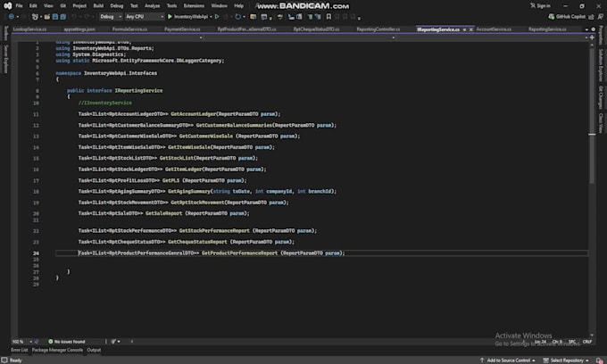Click the CRLF line ending indicator

click(586, 342)
